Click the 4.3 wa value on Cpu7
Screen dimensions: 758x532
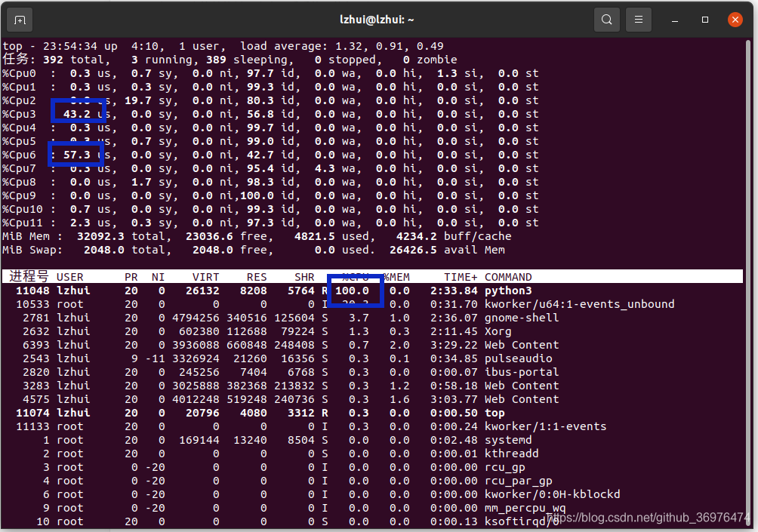[325, 168]
